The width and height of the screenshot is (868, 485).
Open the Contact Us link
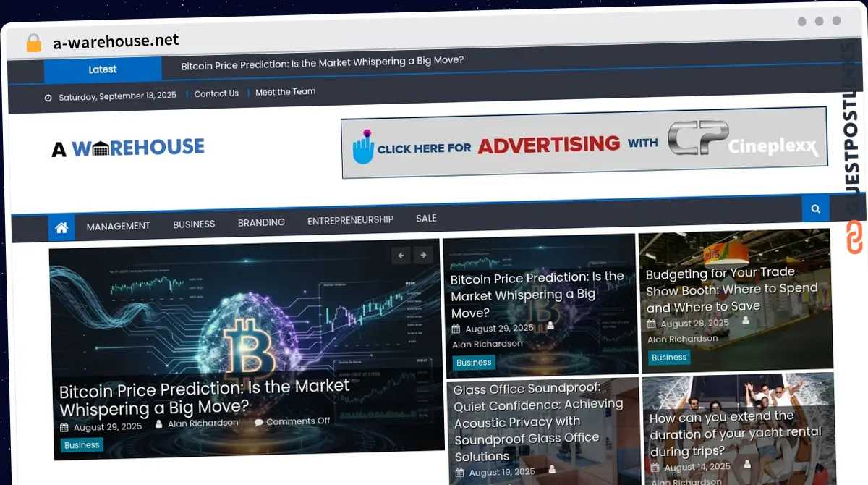pyautogui.click(x=216, y=93)
